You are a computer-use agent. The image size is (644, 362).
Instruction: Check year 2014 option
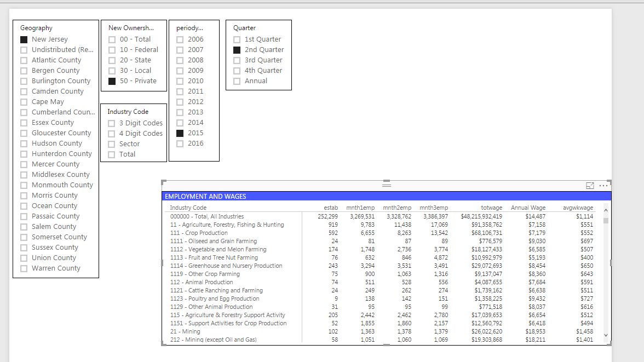pos(180,123)
